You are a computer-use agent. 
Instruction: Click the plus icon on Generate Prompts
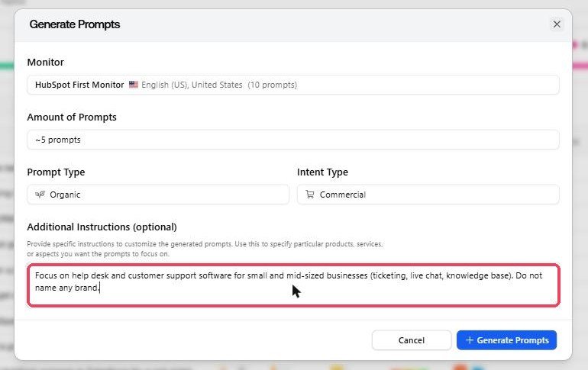pos(469,340)
